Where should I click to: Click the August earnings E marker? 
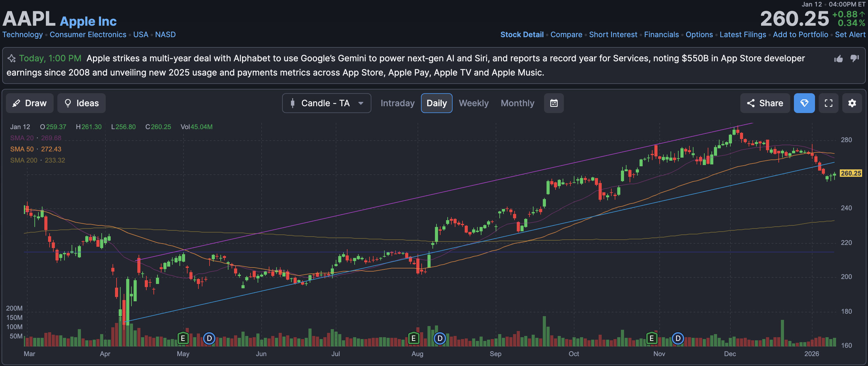[x=414, y=338]
